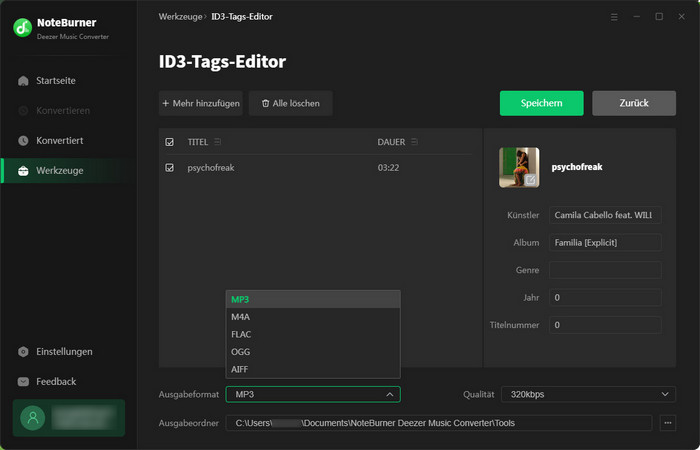Click the Ausgabeordner path field

pos(439,423)
